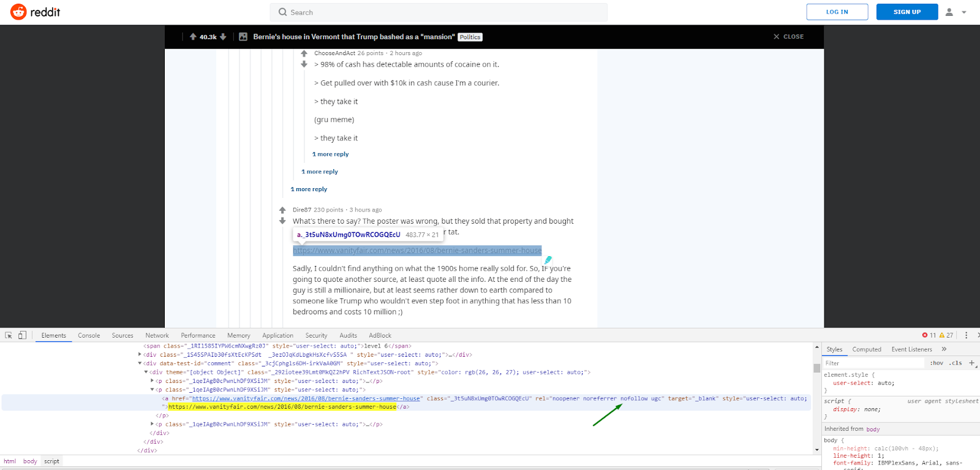The height and width of the screenshot is (470, 980).
Task: Select the html breadcrumb
Action: (x=10, y=461)
